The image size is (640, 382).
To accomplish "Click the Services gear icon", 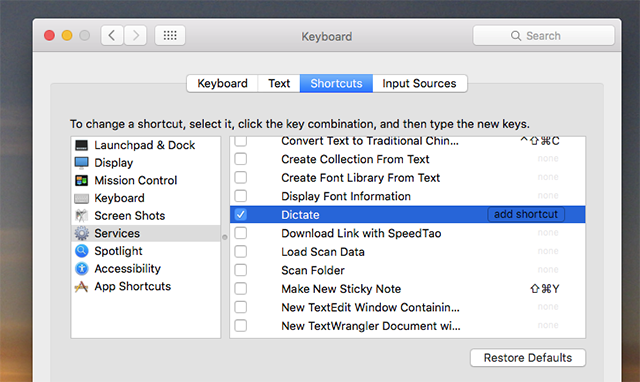I will (82, 233).
